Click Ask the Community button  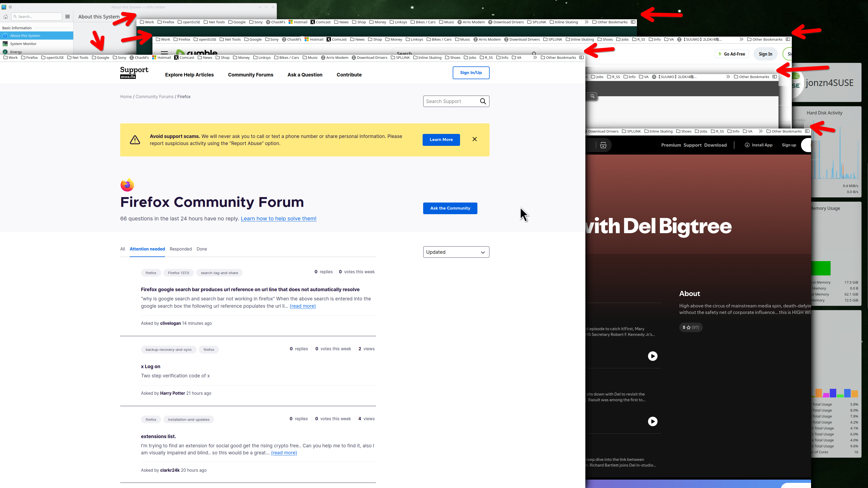pyautogui.click(x=450, y=208)
